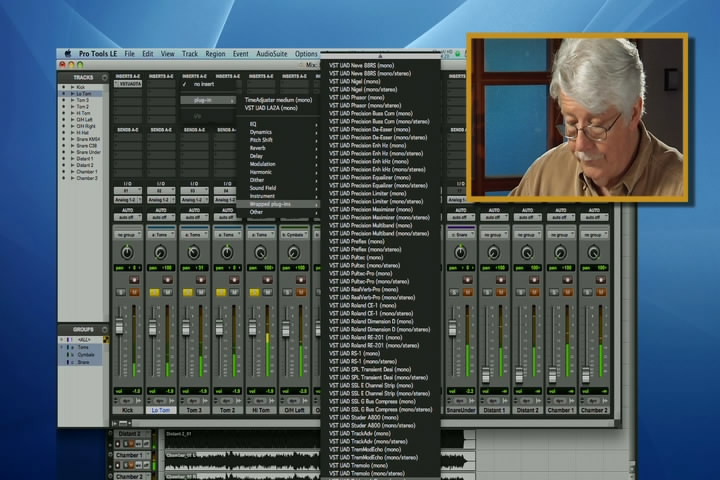Image resolution: width=720 pixels, height=480 pixels.
Task: Open the 'b: Cymbals' group dropdown on O/H Left
Action: (x=293, y=235)
